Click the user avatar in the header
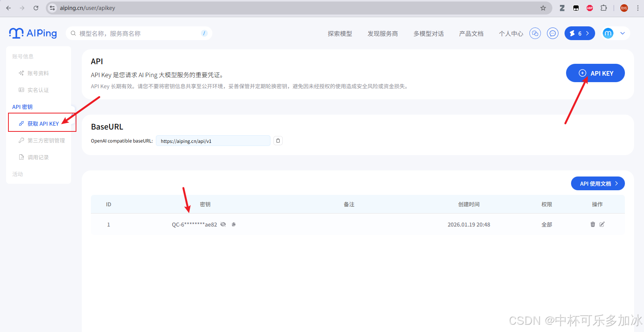The height and width of the screenshot is (332, 644). click(x=608, y=34)
